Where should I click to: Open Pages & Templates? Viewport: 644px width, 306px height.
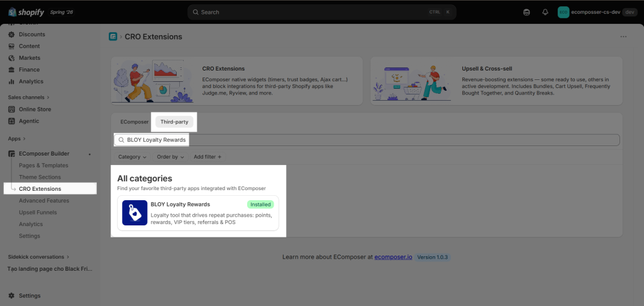43,166
